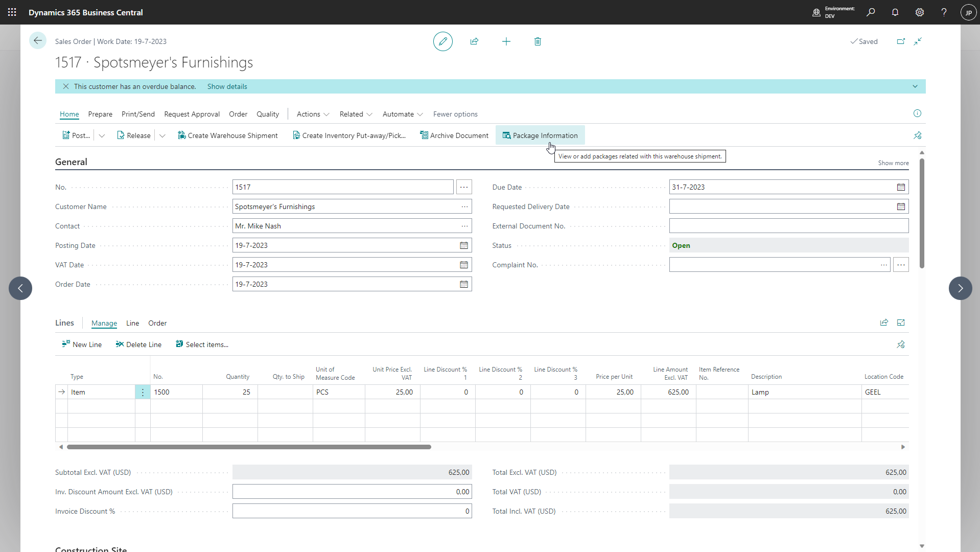Open the VAT Date calendar picker

pyautogui.click(x=464, y=265)
